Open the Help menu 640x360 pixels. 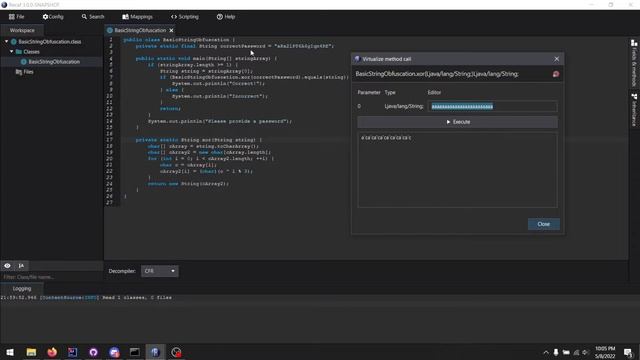coord(226,17)
